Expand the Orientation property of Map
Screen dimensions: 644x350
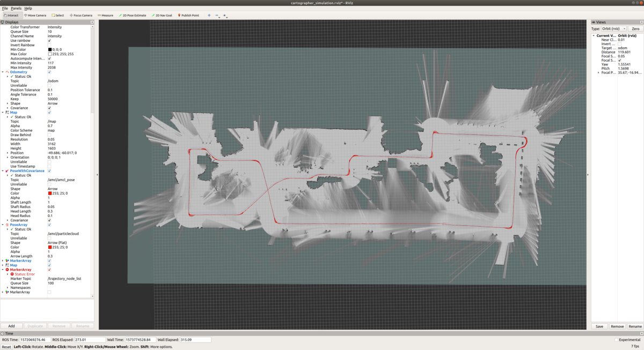[x=8, y=158]
